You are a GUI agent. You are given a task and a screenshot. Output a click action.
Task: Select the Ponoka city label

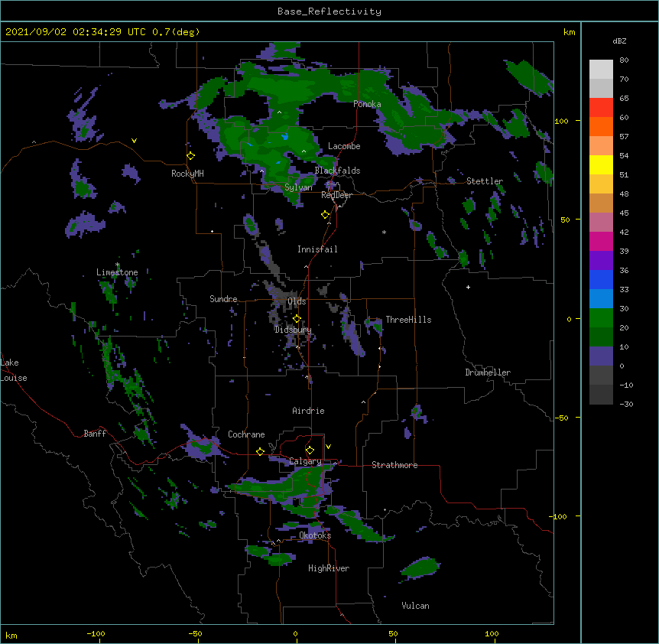[x=367, y=104]
